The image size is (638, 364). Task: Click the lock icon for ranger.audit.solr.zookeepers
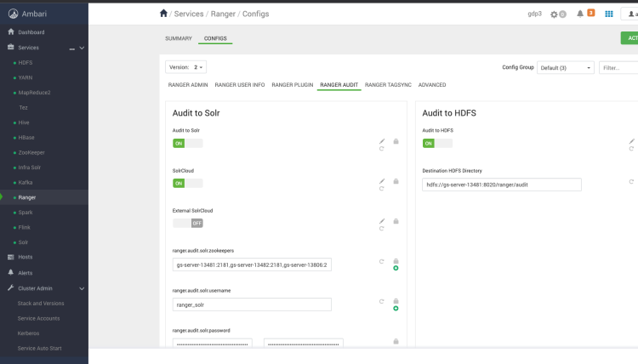pos(396,261)
